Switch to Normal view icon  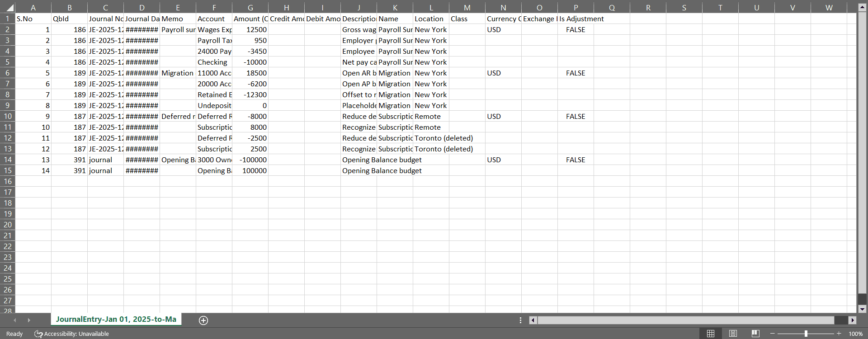[x=711, y=334]
